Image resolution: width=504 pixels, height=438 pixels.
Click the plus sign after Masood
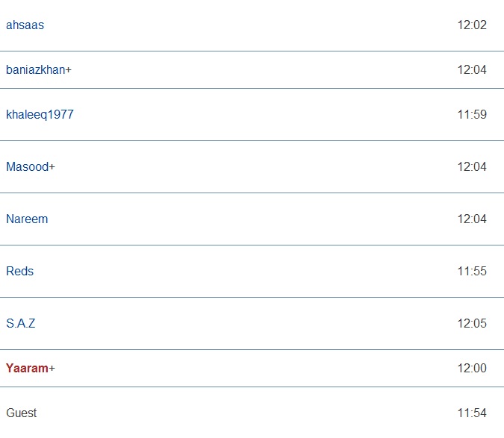pos(52,167)
